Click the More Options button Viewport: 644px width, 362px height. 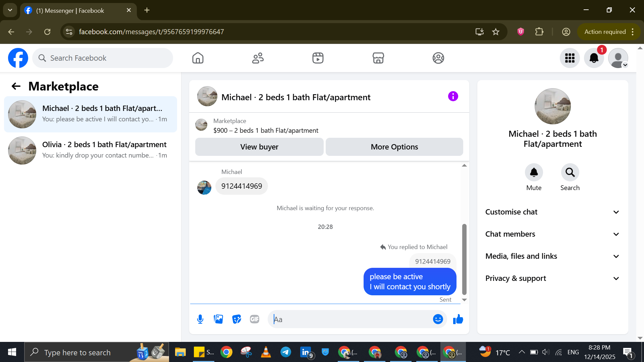[394, 147]
